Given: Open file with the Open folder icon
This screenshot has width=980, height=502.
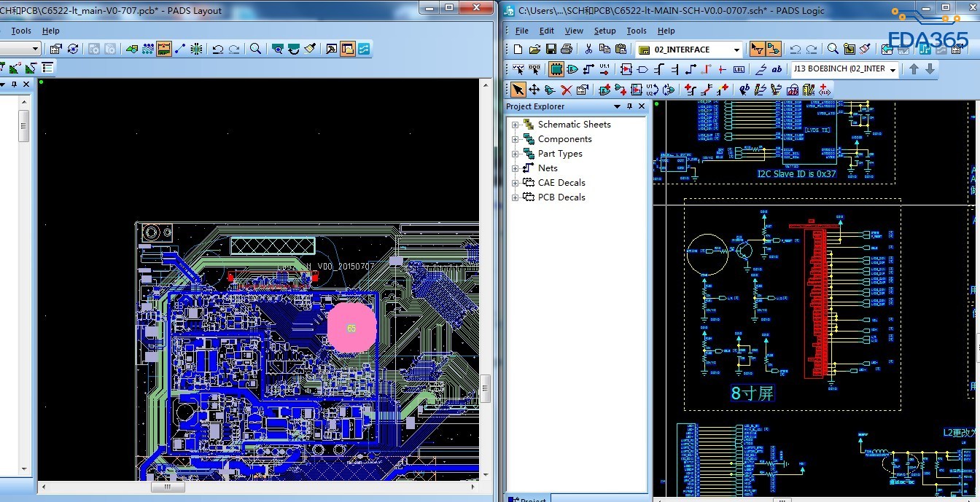Looking at the screenshot, I should pos(534,50).
